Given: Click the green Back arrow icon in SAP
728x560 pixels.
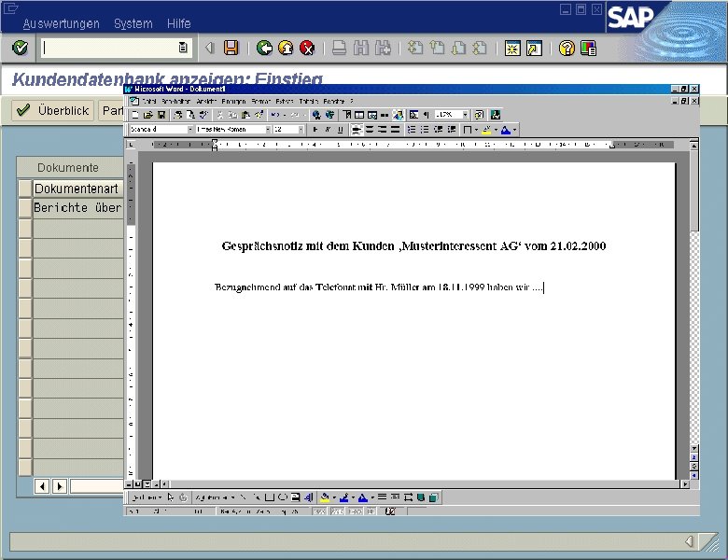Looking at the screenshot, I should (x=265, y=48).
